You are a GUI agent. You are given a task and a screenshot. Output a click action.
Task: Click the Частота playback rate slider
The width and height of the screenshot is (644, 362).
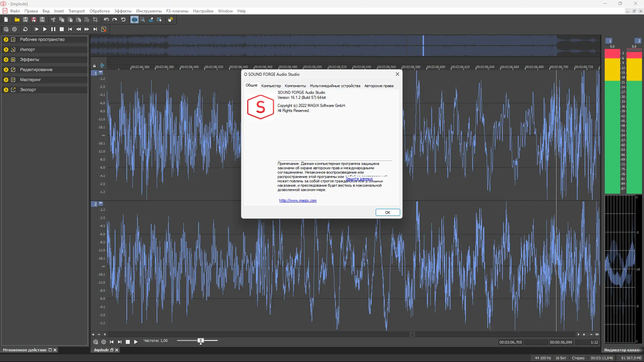(x=201, y=341)
